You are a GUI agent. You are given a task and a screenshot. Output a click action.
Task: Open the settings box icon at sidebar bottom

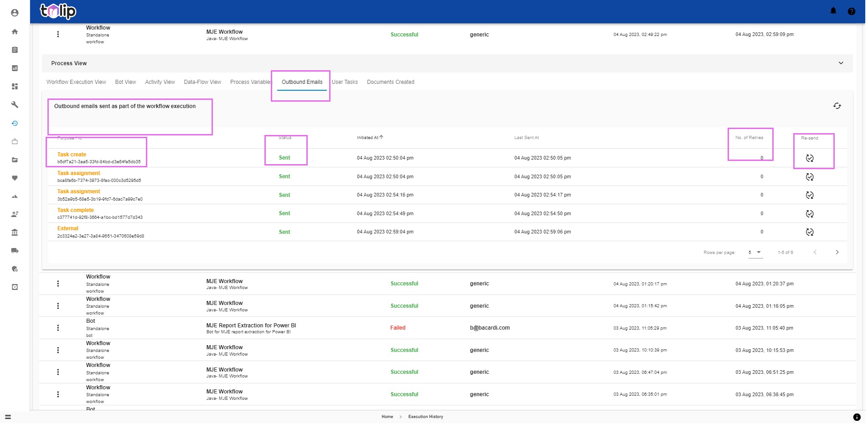[15, 287]
